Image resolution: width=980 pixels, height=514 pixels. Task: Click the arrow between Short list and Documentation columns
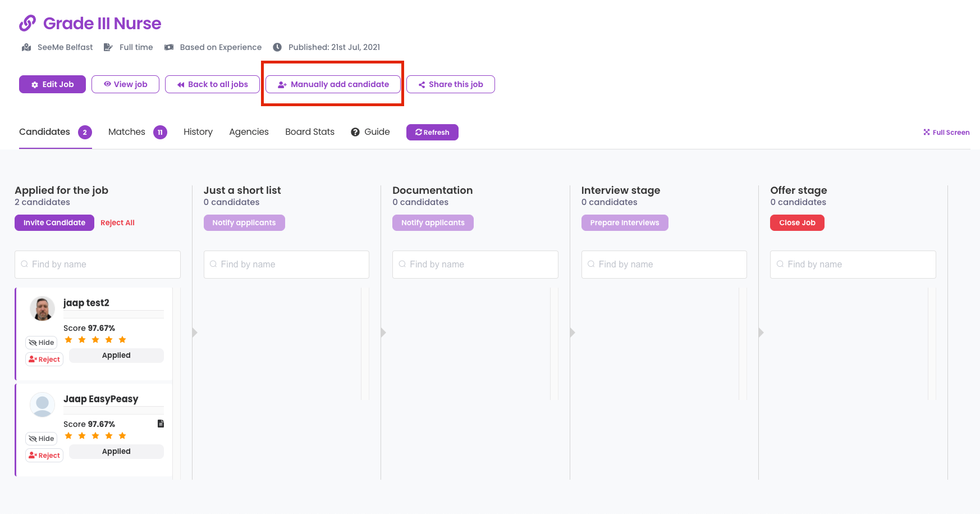pyautogui.click(x=383, y=333)
